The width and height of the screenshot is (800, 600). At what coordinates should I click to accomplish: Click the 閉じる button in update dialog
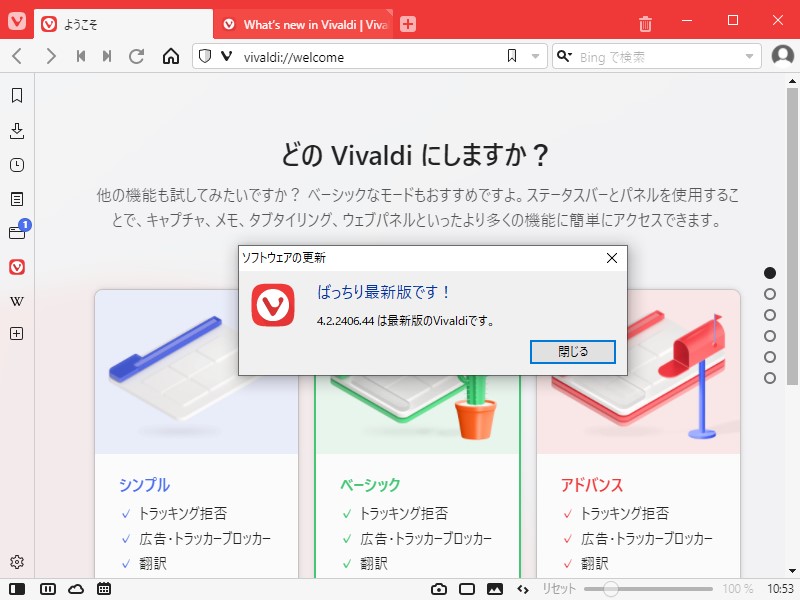[x=572, y=352]
